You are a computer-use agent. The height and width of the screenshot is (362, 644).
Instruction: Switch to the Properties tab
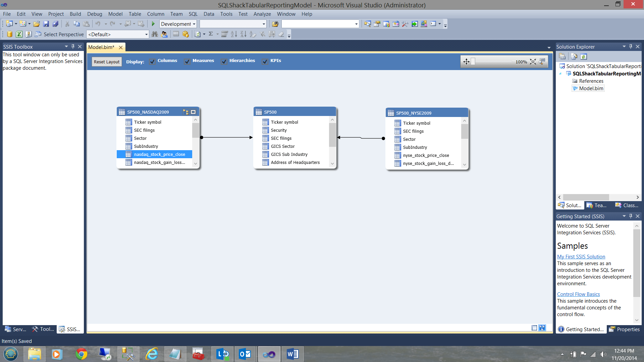[625, 329]
